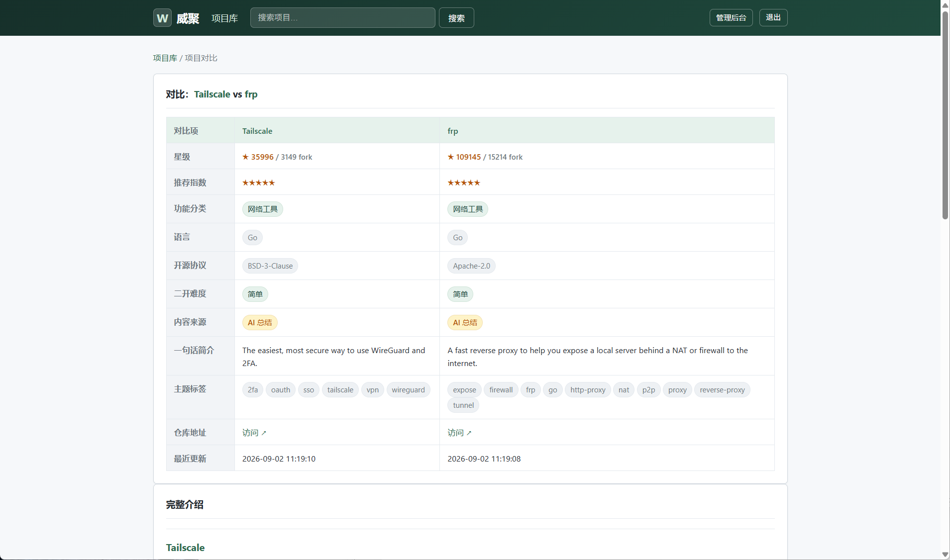Click the firewall topic tag

501,390
